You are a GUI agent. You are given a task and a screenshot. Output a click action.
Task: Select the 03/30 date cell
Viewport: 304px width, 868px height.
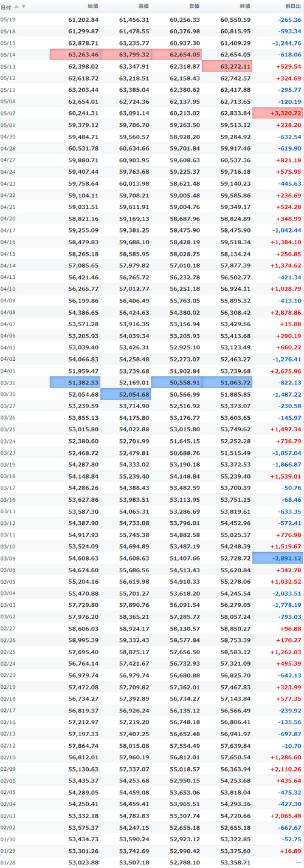pyautogui.click(x=9, y=393)
